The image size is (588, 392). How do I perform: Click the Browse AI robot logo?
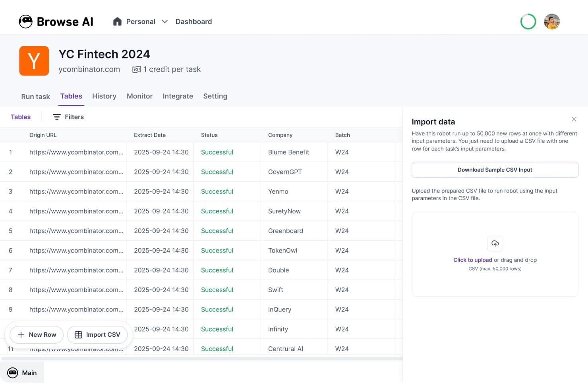tap(26, 21)
